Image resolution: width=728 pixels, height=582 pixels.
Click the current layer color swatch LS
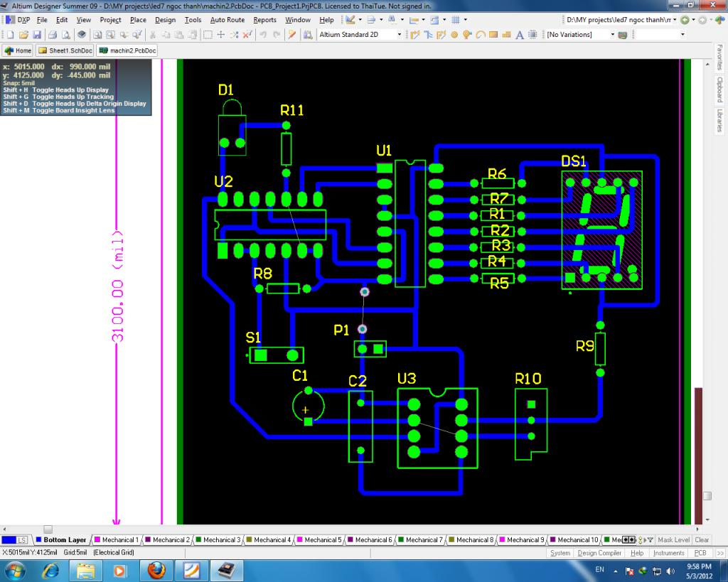(15, 540)
